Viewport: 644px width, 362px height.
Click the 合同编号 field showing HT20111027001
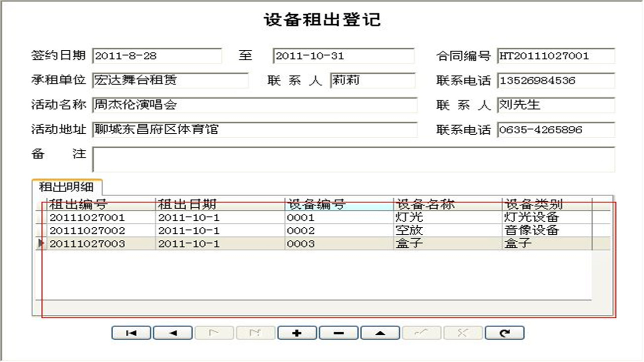click(553, 56)
